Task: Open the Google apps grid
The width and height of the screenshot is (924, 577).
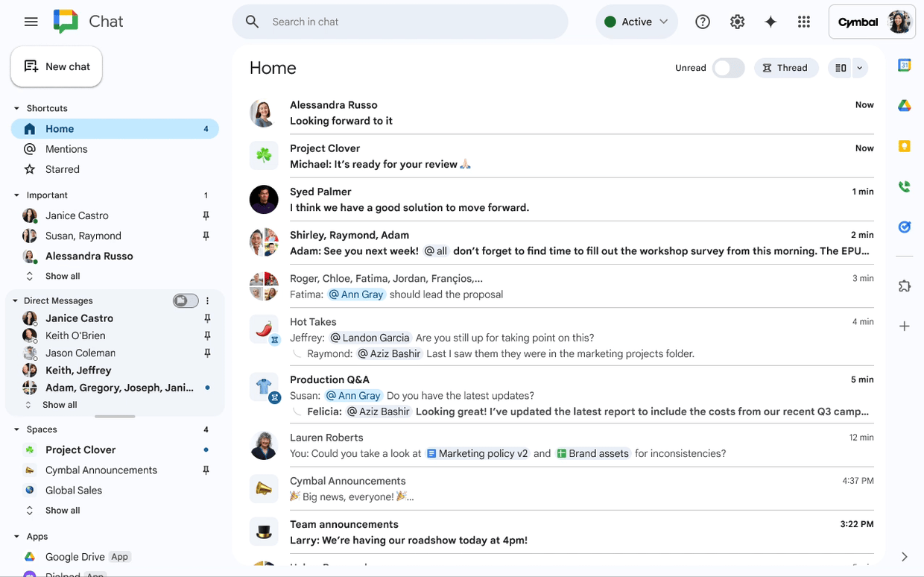Action: [x=803, y=22]
